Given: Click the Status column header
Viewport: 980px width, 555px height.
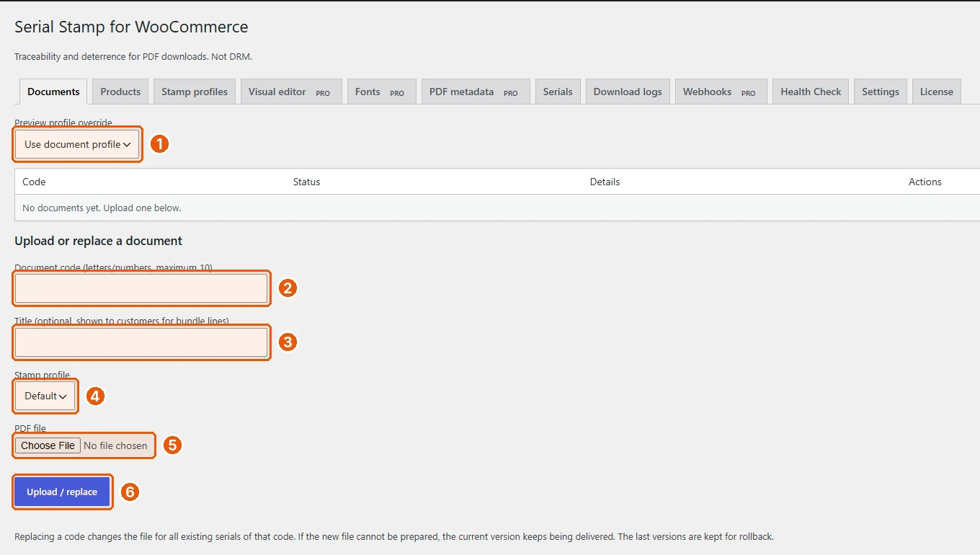Looking at the screenshot, I should tap(306, 182).
